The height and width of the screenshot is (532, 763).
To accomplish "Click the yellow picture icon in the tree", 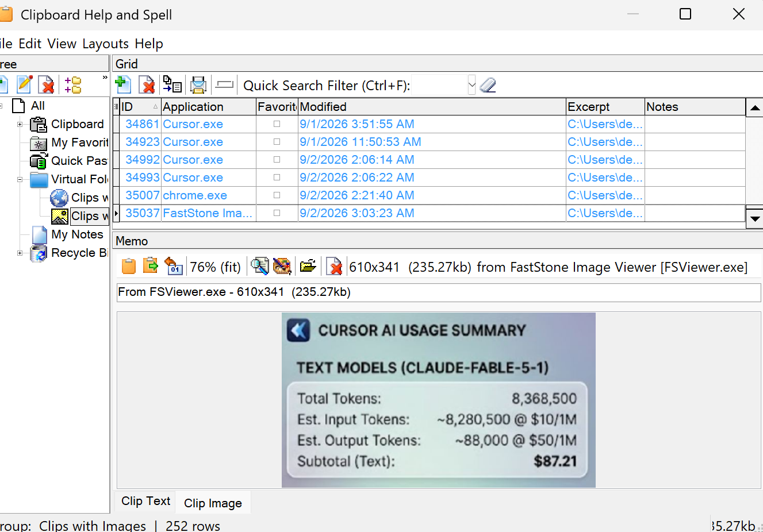I will coord(60,217).
